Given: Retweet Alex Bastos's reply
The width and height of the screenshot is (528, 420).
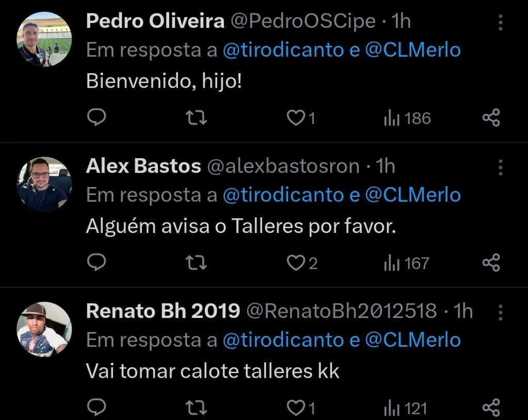Looking at the screenshot, I should coord(195,263).
